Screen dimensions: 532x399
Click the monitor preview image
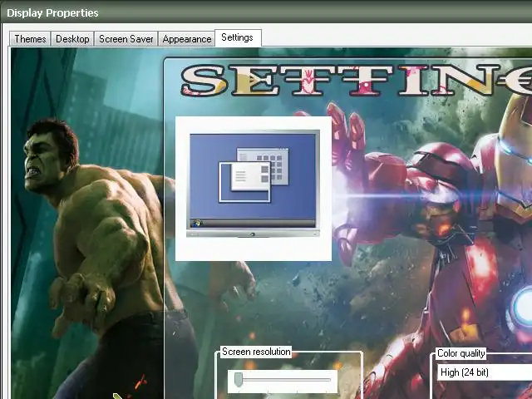[x=253, y=183]
